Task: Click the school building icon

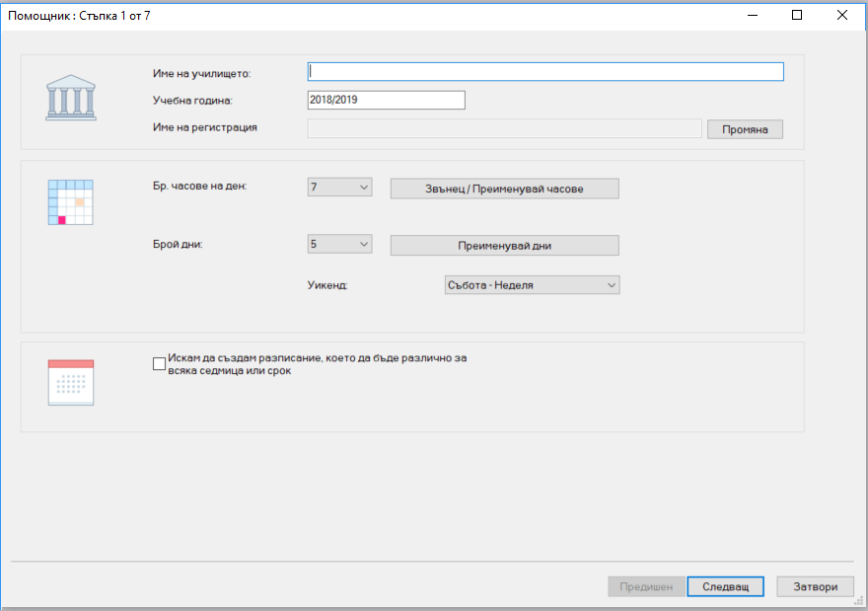Action: click(71, 99)
